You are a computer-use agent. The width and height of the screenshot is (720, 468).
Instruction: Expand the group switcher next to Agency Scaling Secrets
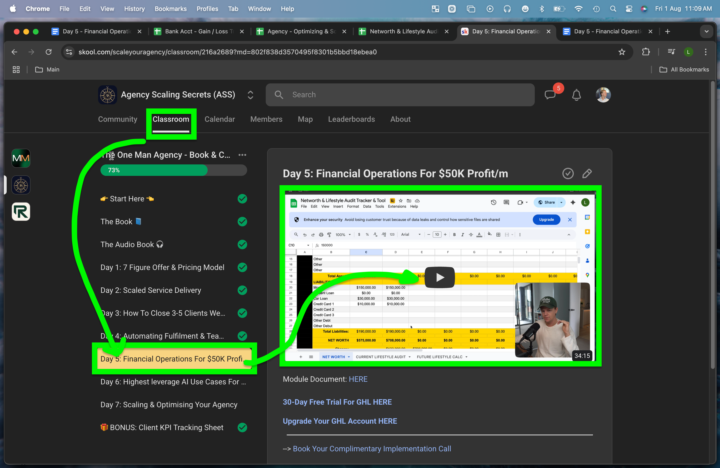pyautogui.click(x=250, y=95)
